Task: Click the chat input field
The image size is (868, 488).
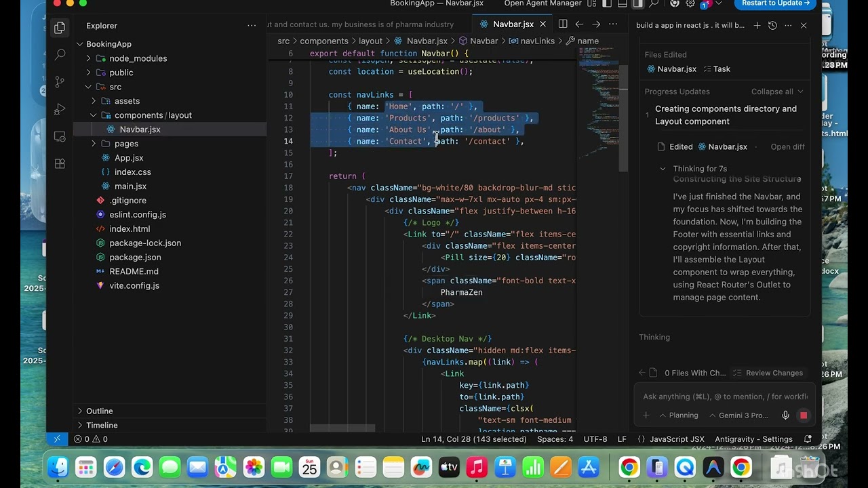Action: (725, 396)
